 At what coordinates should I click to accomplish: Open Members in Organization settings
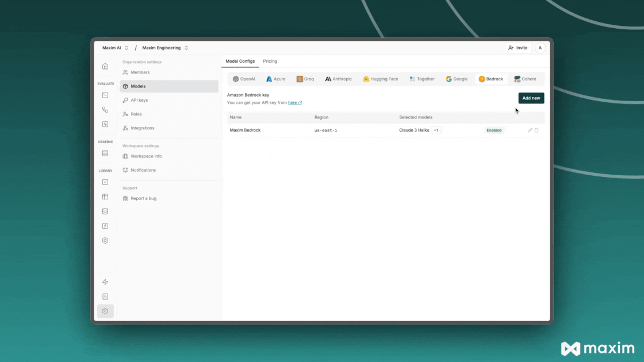(x=169, y=72)
